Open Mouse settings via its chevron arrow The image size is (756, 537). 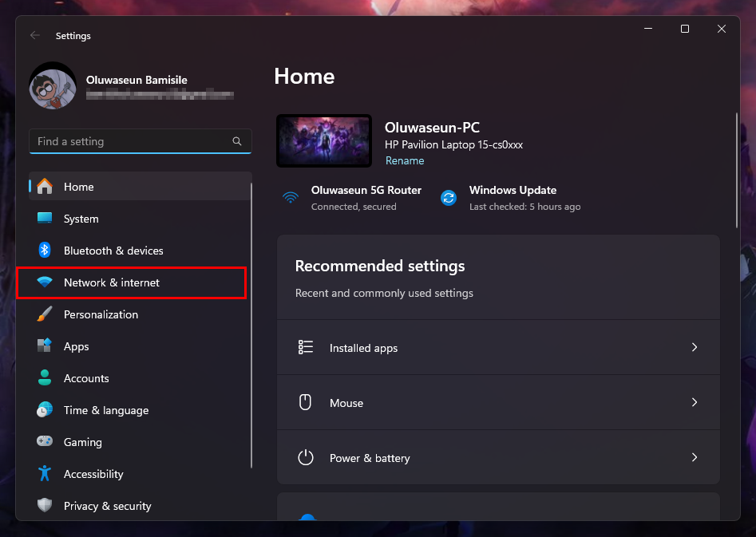[x=694, y=403]
